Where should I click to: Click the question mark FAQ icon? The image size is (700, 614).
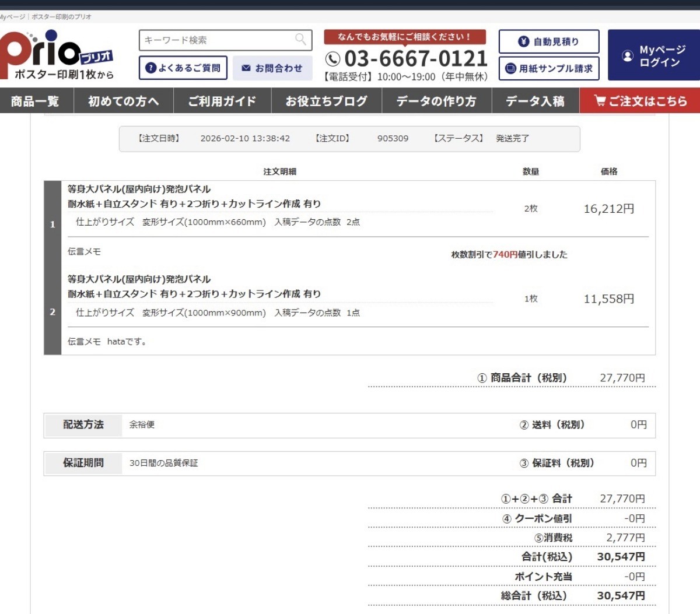click(x=150, y=68)
